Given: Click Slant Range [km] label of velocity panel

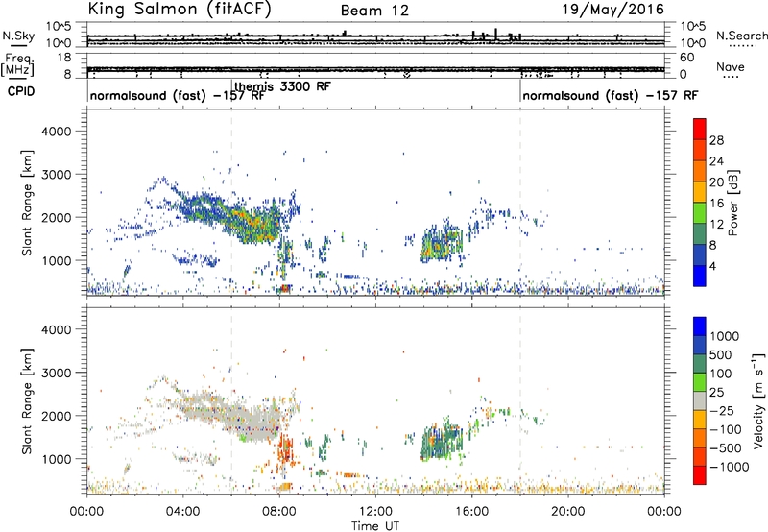Looking at the screenshot, I should 27,401.
